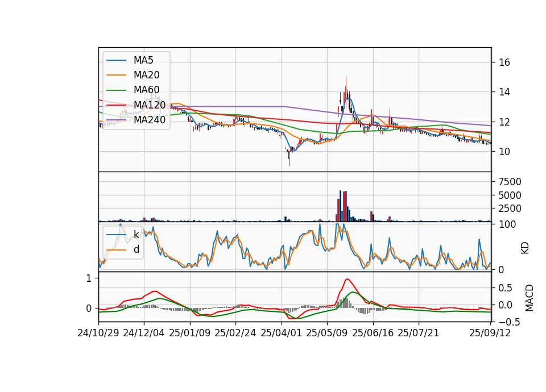Click the MACD left-axis value 1

click(x=89, y=278)
